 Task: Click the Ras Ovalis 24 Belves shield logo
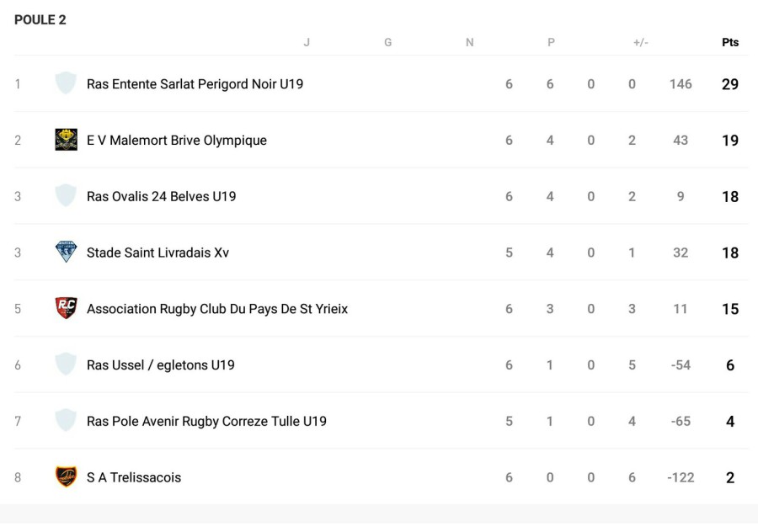point(66,196)
